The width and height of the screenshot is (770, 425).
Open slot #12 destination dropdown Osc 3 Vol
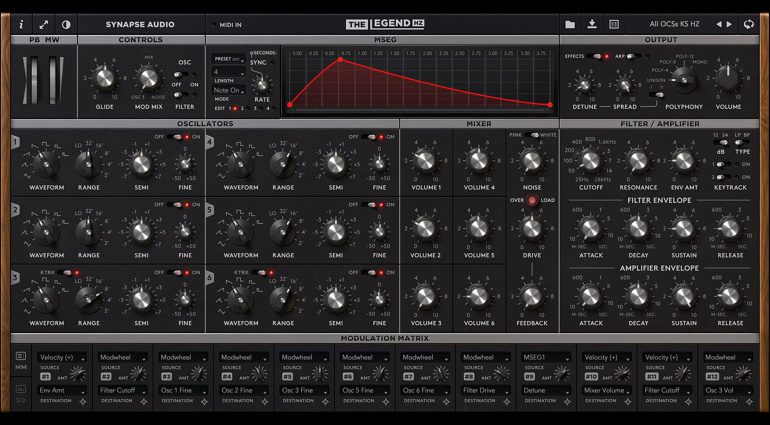[728, 391]
